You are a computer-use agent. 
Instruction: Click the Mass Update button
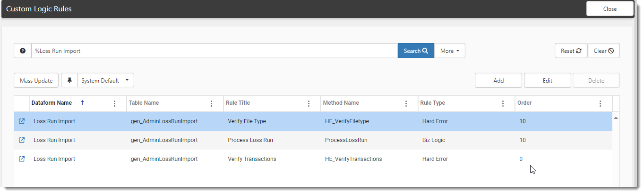click(36, 80)
